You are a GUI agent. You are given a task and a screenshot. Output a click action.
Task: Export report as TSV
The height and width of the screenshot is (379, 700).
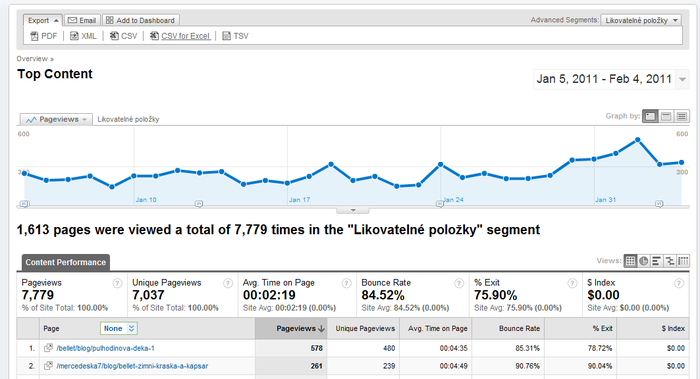pos(235,36)
